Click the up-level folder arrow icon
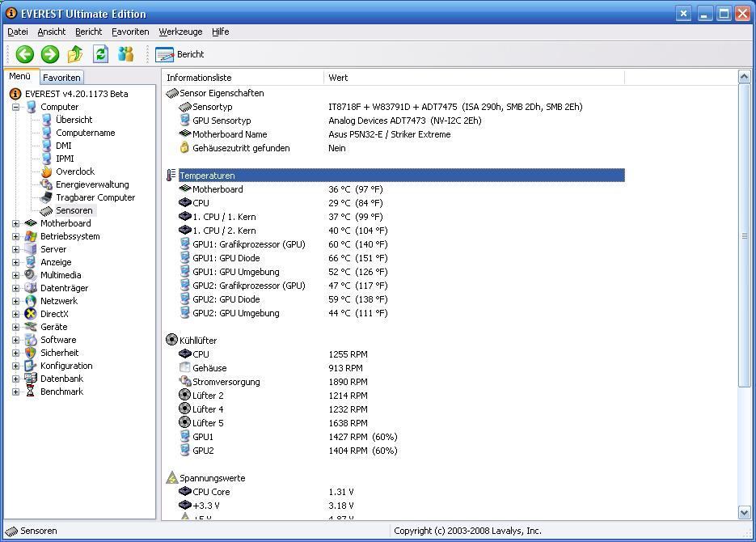Viewport: 756px width, 542px height. point(74,54)
